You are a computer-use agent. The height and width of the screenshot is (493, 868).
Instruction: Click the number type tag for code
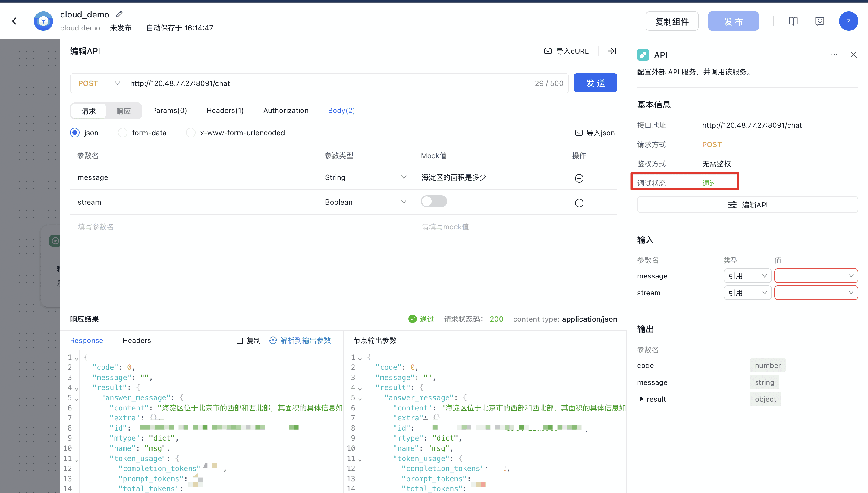767,365
